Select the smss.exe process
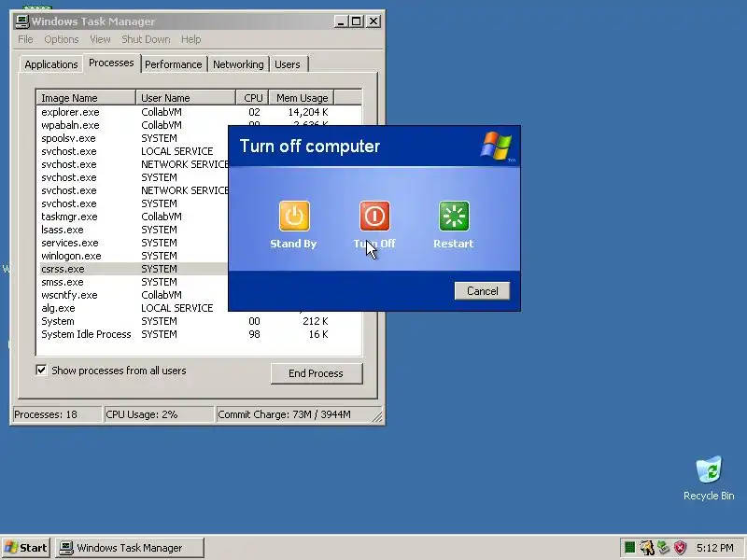The width and height of the screenshot is (747, 560). pyautogui.click(x=63, y=282)
